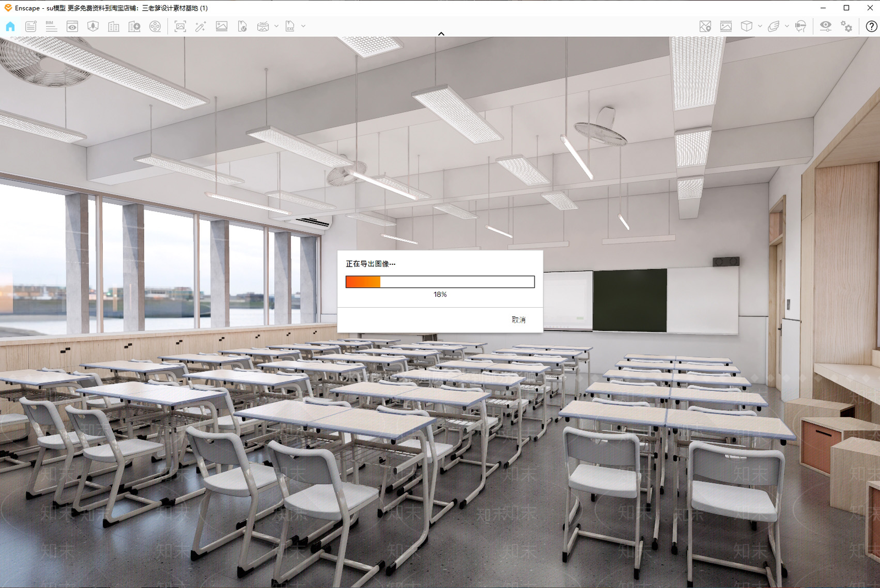Expand the EXE export dropdown arrow
Viewport: 880px width, 588px height.
click(x=303, y=26)
